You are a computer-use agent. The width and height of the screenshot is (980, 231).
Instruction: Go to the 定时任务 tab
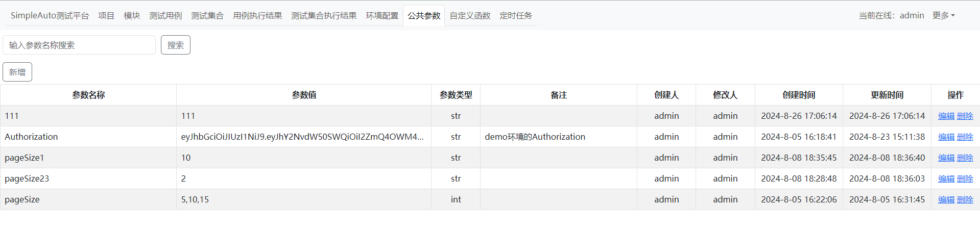[x=516, y=16]
